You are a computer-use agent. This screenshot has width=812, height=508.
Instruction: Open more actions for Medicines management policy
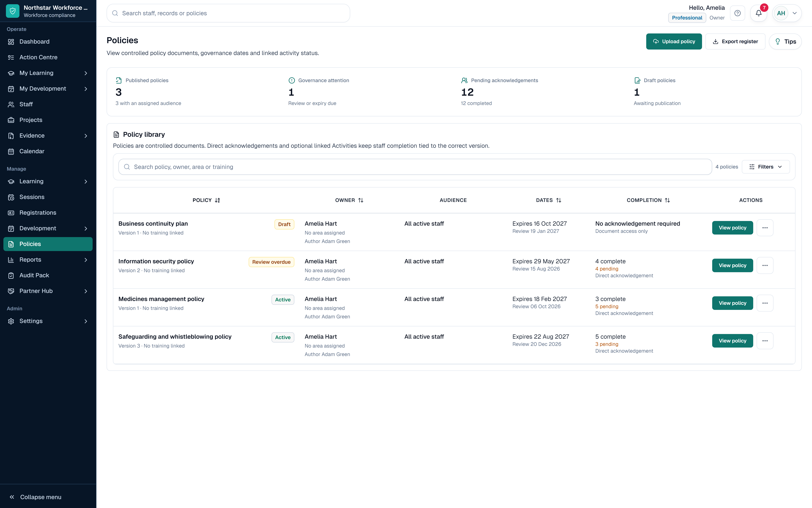coord(765,303)
